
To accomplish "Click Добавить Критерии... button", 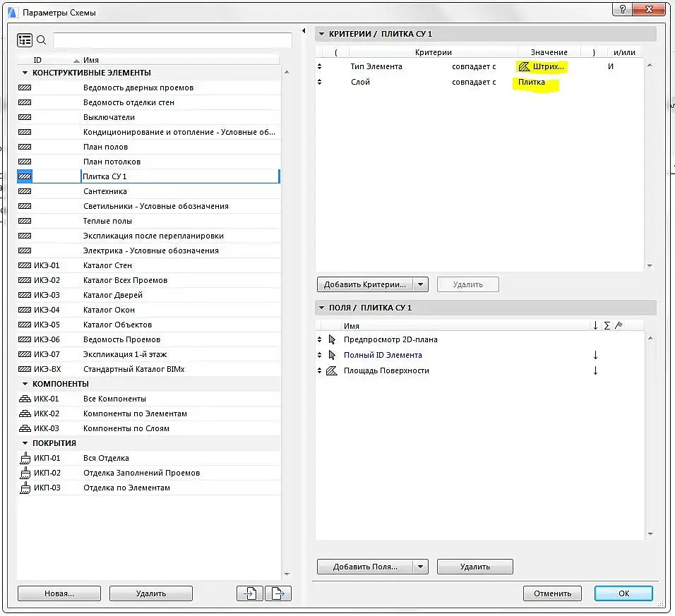I will (x=364, y=285).
